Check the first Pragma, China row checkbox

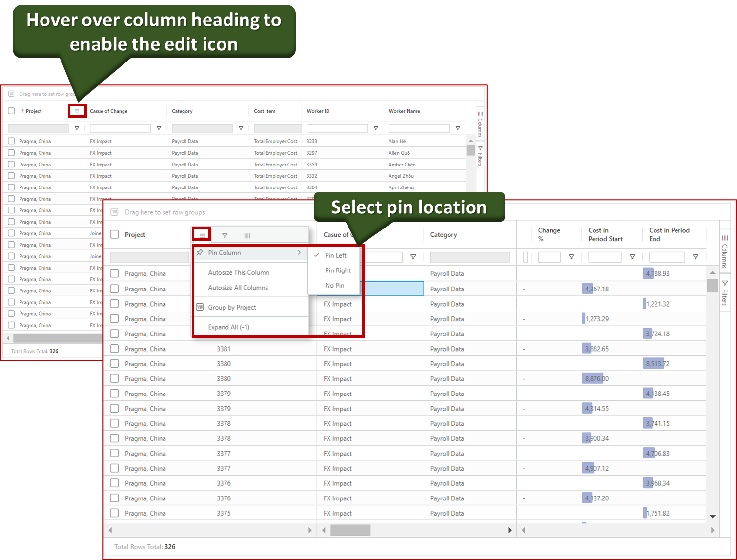(115, 273)
